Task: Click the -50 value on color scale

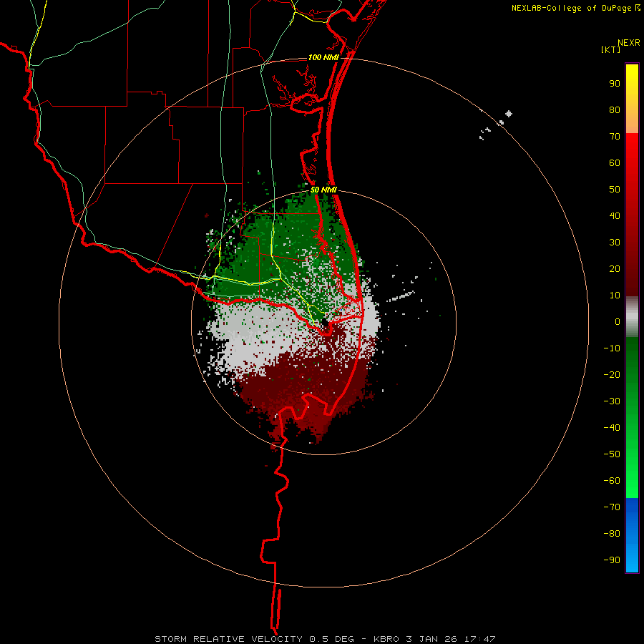Action: [612, 454]
